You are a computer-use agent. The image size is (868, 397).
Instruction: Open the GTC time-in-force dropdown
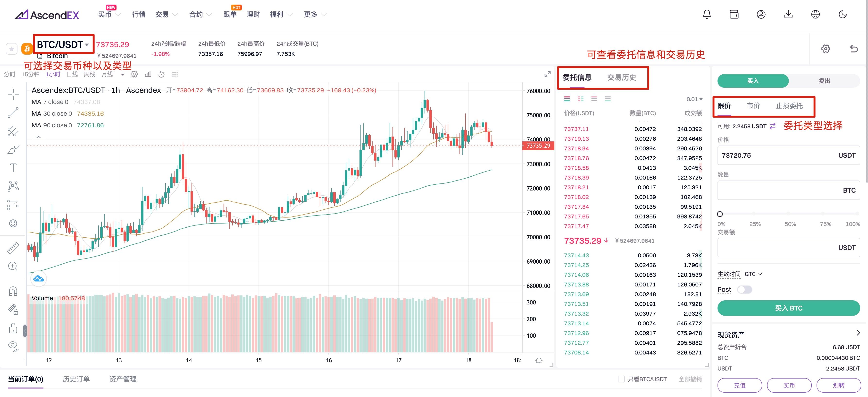click(753, 274)
